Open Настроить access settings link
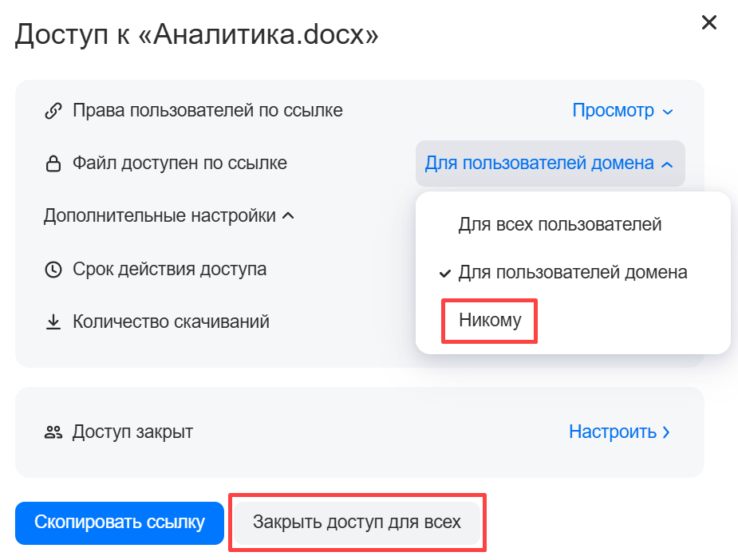Viewport: 738px width, 560px height. [x=619, y=432]
